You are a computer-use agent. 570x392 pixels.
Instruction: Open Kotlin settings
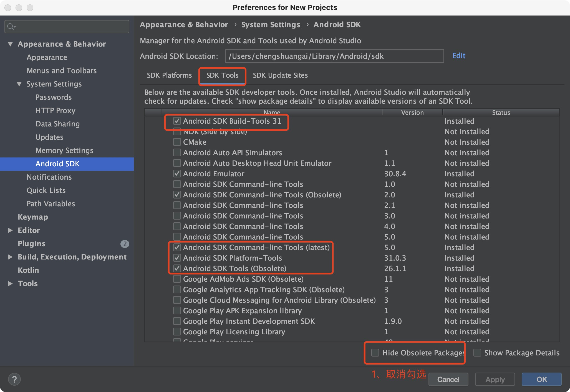tap(28, 270)
